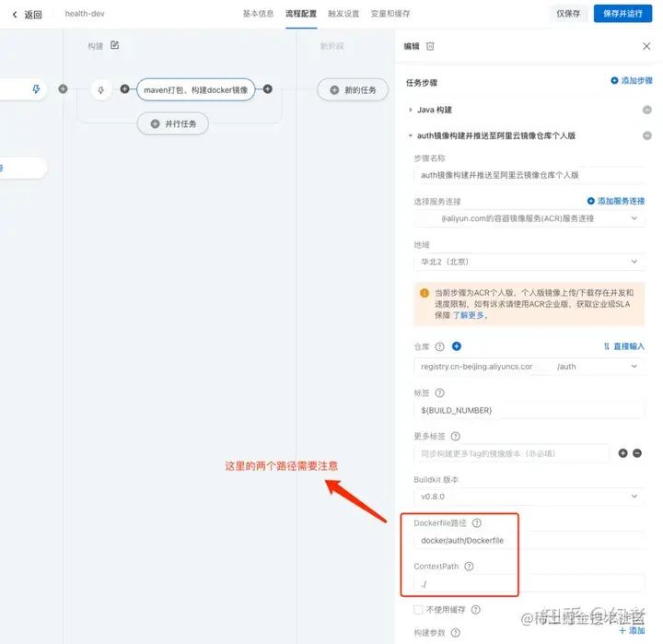
Task: Click the 了解更多 link in warning
Action: [469, 315]
